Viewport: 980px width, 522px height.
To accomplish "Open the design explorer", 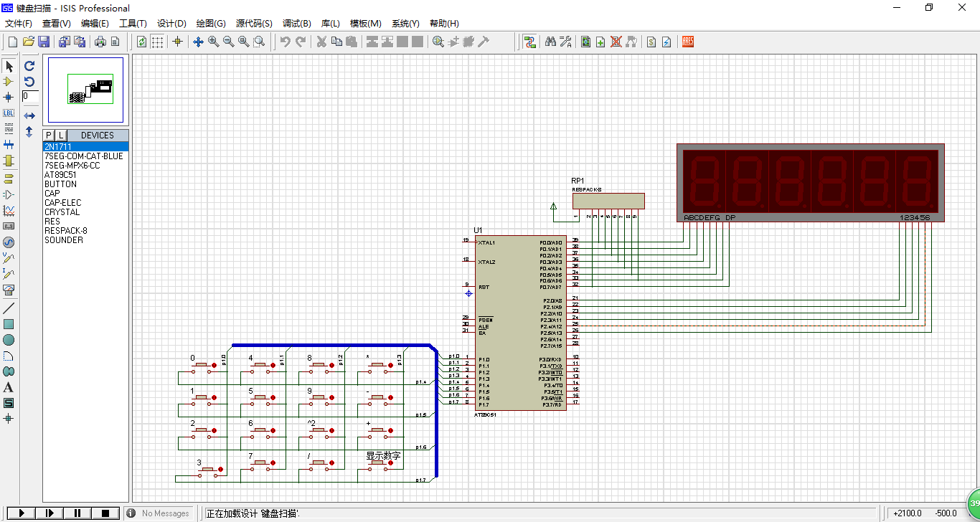I will tap(586, 42).
